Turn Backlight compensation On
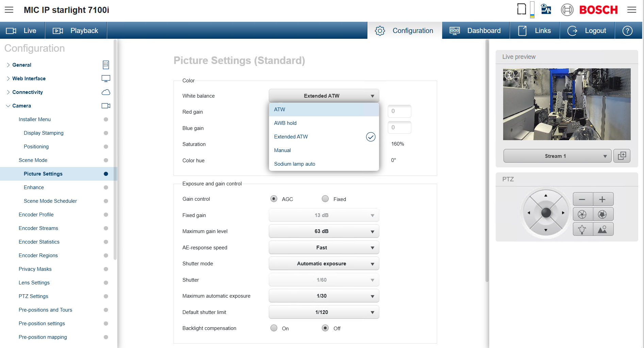This screenshot has height=348, width=644. click(x=274, y=328)
